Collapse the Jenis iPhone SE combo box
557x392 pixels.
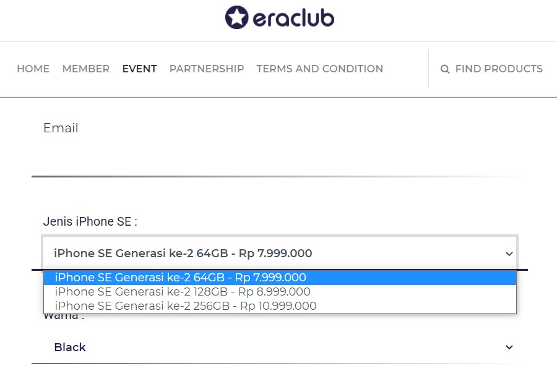click(280, 253)
